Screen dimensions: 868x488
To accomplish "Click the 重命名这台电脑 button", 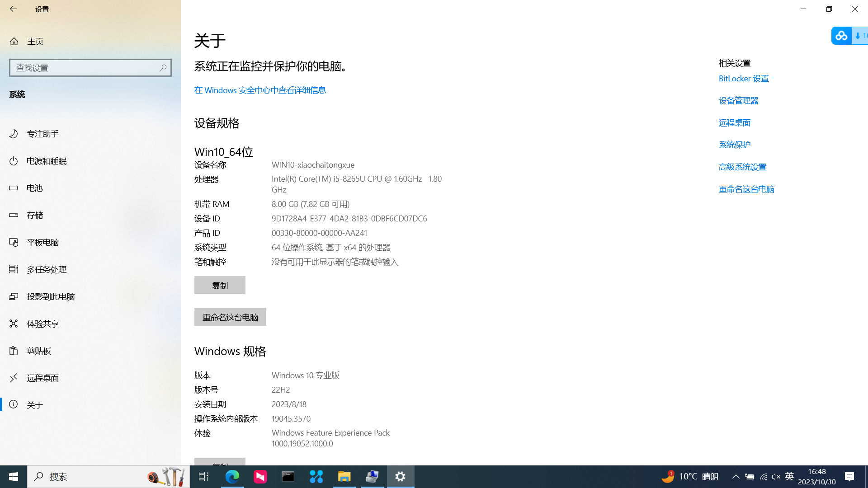I will pyautogui.click(x=230, y=317).
